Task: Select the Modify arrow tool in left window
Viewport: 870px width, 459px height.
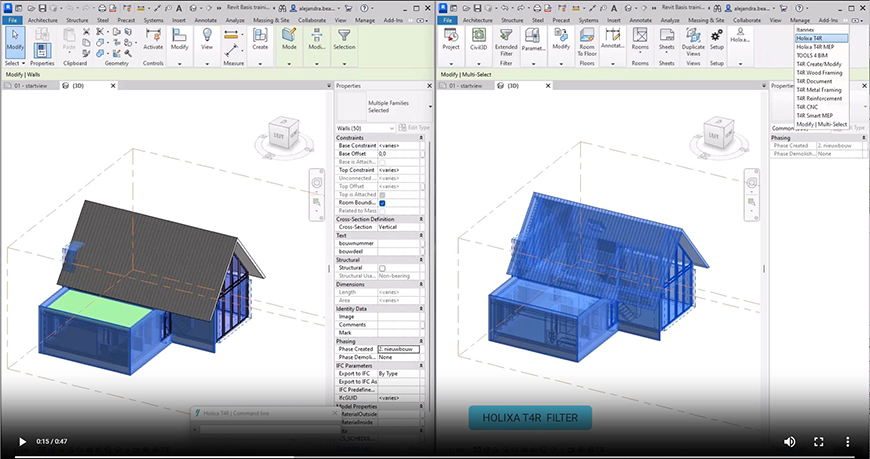Action: [x=15, y=41]
